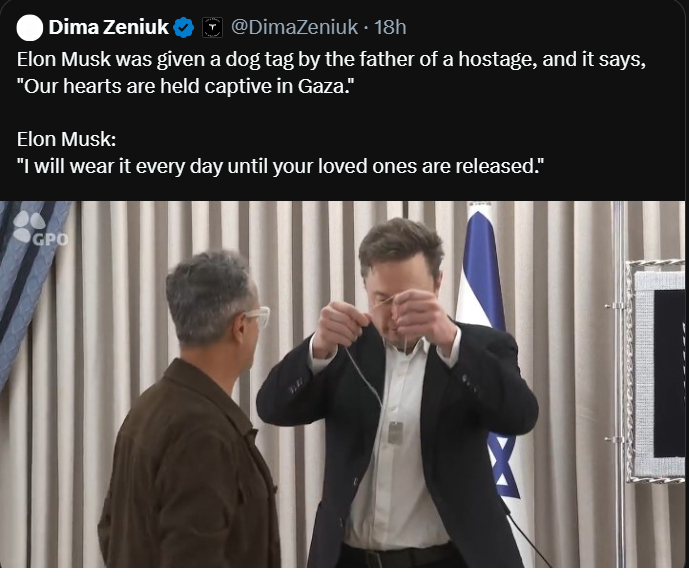Open the @DimaZeniuk handle link
This screenshot has height=568, width=689.
click(294, 27)
